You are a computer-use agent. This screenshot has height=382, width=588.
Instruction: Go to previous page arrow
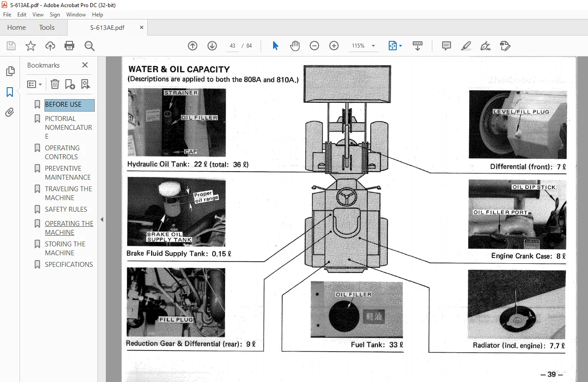pyautogui.click(x=193, y=46)
